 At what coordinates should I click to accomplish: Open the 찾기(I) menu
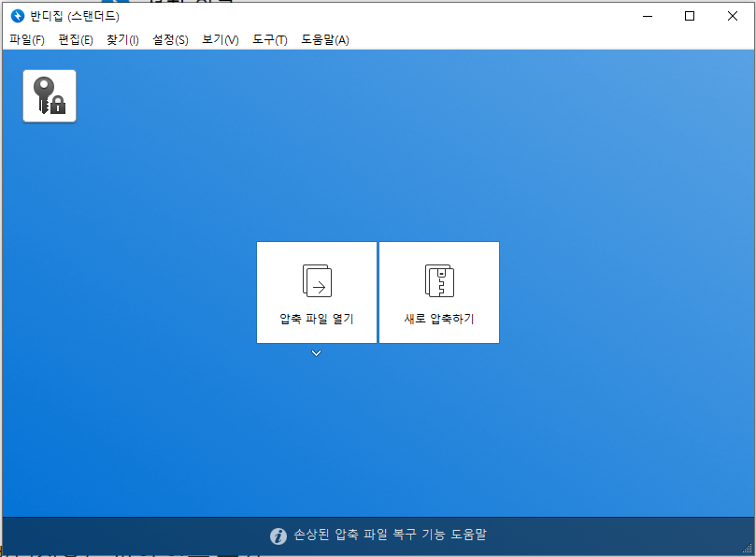click(x=123, y=39)
